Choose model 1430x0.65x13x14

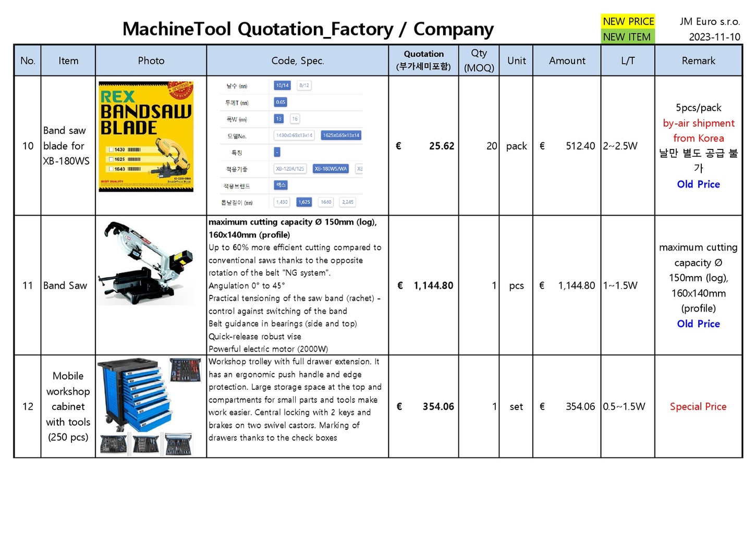(294, 135)
